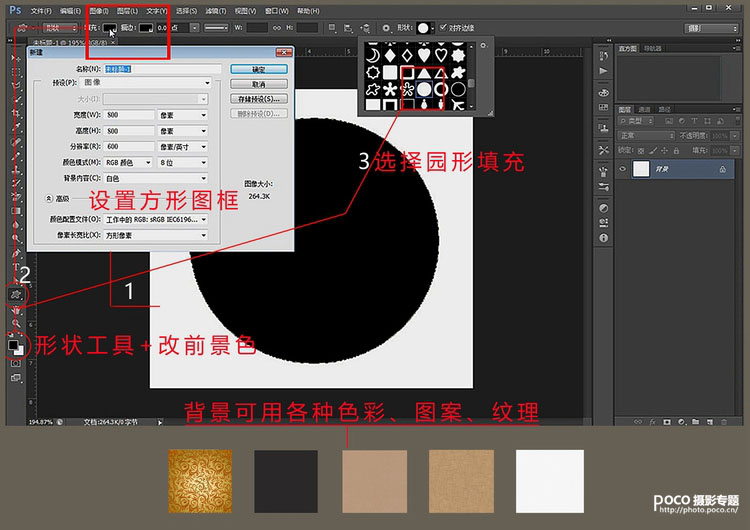Open the Actions panel play icon
The height and width of the screenshot is (530, 750).
click(x=604, y=71)
